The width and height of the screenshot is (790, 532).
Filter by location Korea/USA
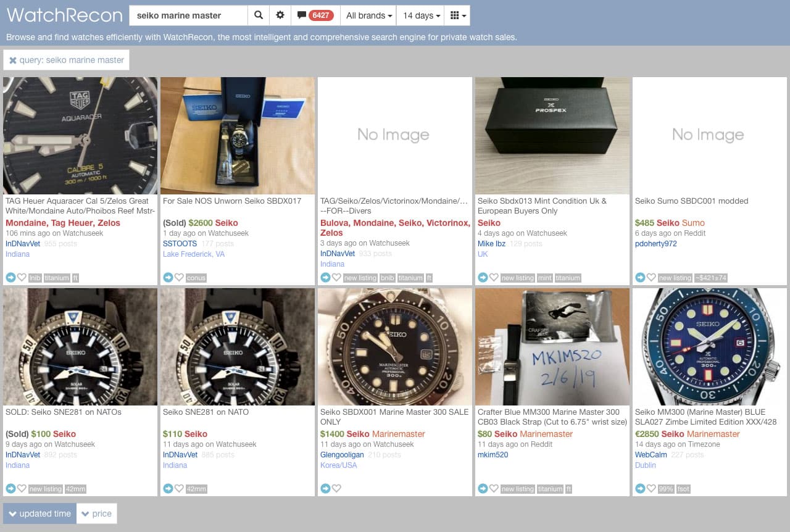pyautogui.click(x=339, y=465)
